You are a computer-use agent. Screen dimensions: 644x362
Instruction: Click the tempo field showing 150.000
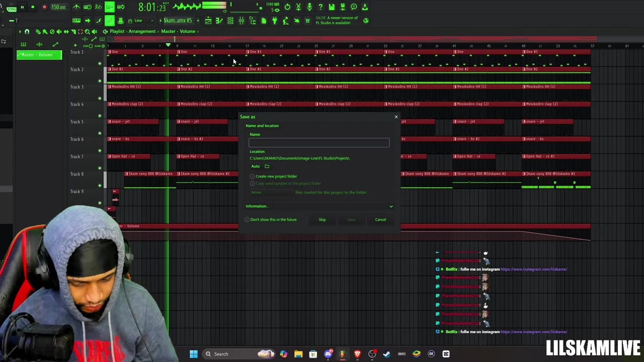[x=58, y=7]
